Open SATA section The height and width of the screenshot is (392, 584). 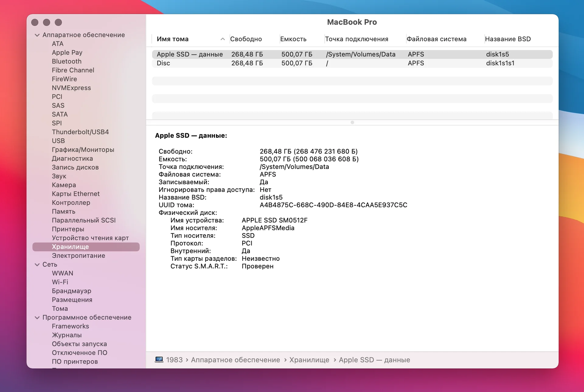coord(60,114)
